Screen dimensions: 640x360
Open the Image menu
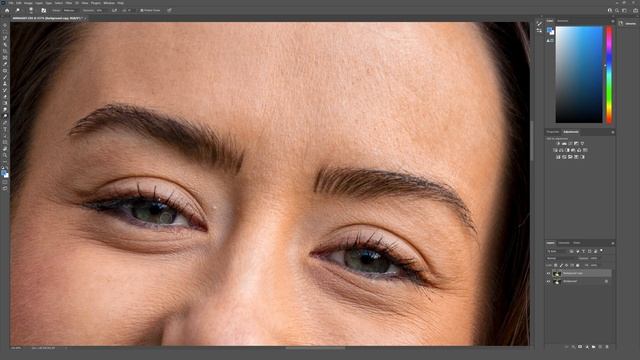(x=28, y=3)
